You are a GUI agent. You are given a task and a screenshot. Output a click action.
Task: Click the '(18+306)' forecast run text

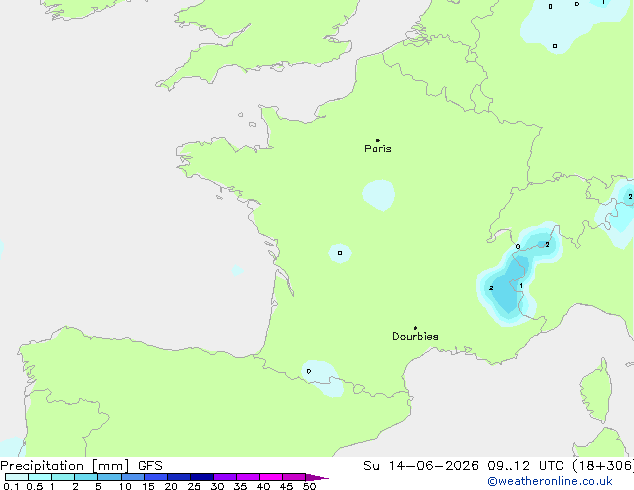[x=603, y=466]
